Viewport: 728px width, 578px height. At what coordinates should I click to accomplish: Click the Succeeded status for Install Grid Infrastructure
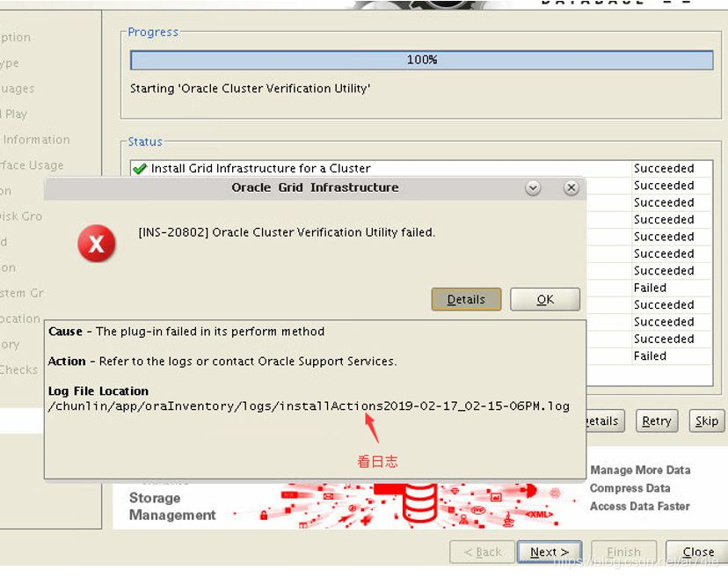(664, 168)
